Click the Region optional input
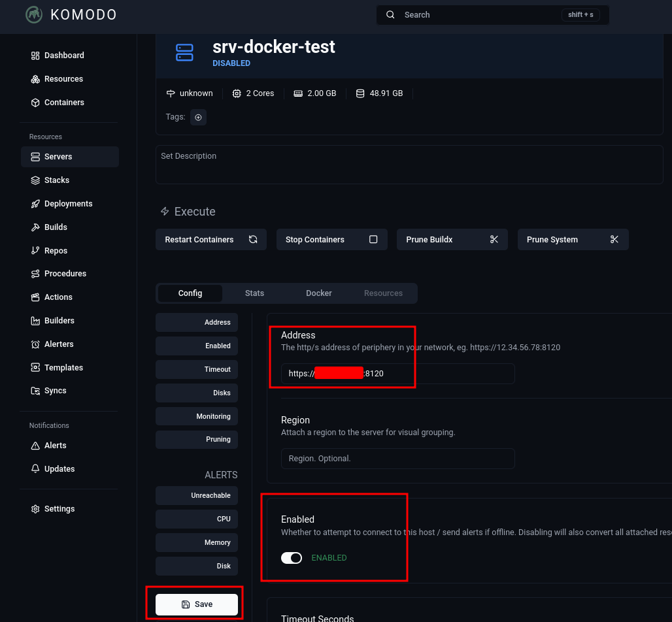 pos(397,459)
